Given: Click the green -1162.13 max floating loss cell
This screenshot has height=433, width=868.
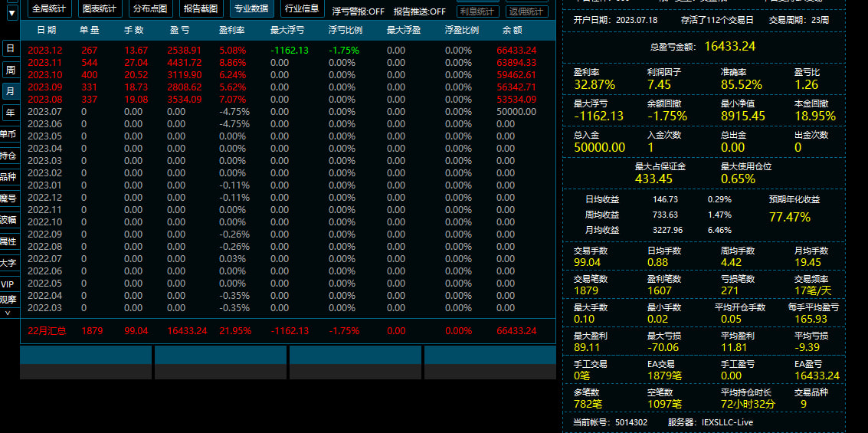Looking at the screenshot, I should click(x=290, y=51).
